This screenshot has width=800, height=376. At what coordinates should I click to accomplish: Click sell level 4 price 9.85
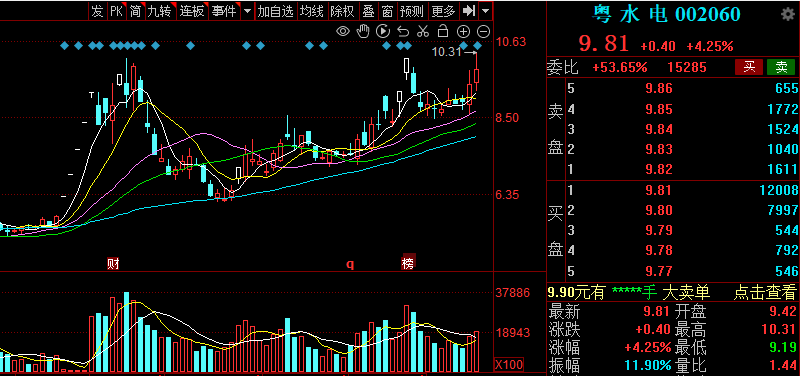click(x=659, y=109)
